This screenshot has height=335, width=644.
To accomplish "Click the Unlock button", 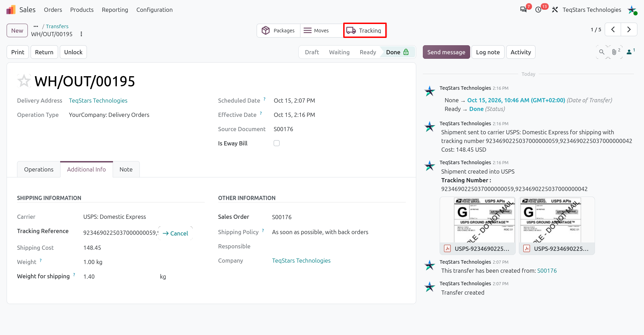I will tap(73, 52).
